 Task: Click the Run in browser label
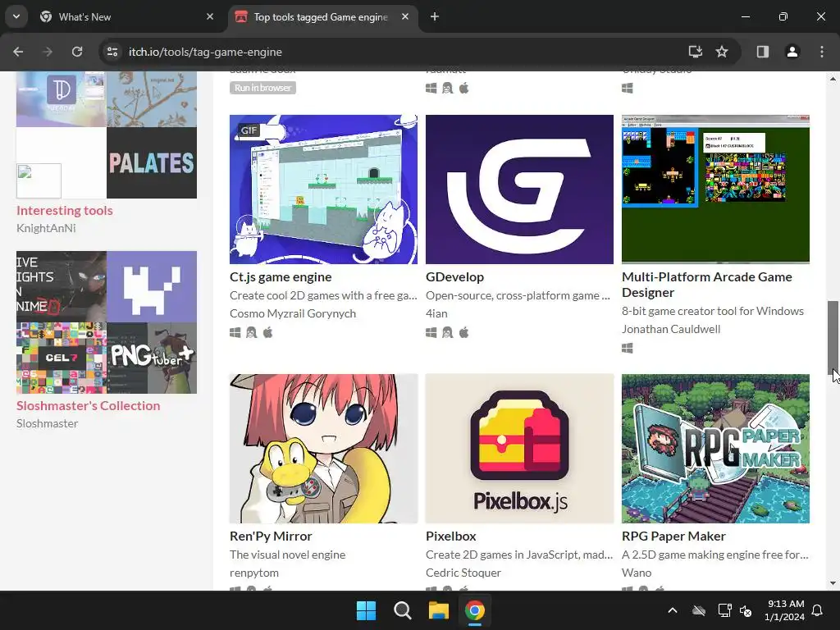coord(262,88)
